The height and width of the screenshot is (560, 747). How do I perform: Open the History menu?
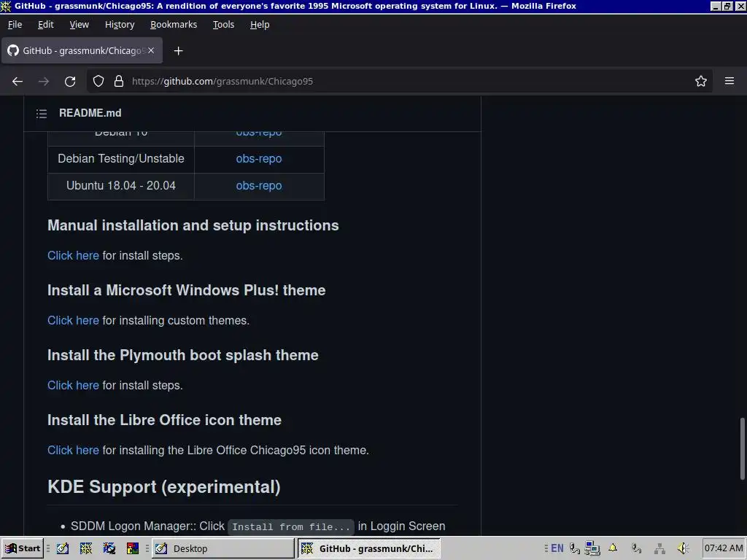coord(120,24)
